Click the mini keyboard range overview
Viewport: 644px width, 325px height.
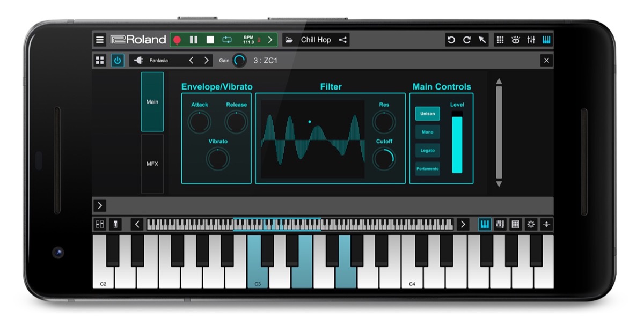(x=300, y=224)
